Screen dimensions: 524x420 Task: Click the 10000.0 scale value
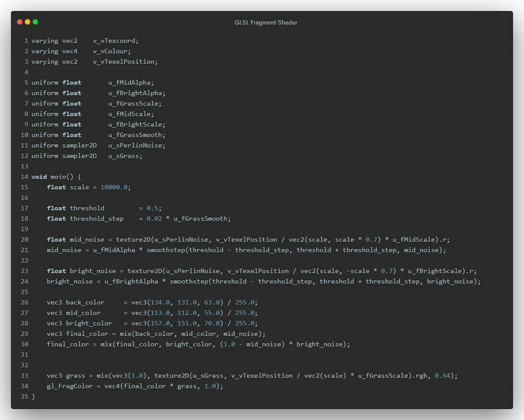click(114, 187)
